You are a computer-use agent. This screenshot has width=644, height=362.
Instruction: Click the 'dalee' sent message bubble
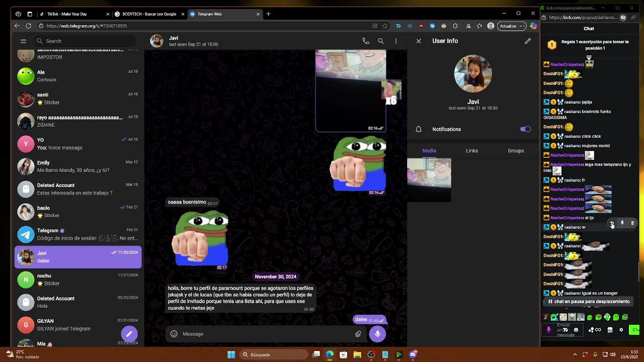(369, 320)
